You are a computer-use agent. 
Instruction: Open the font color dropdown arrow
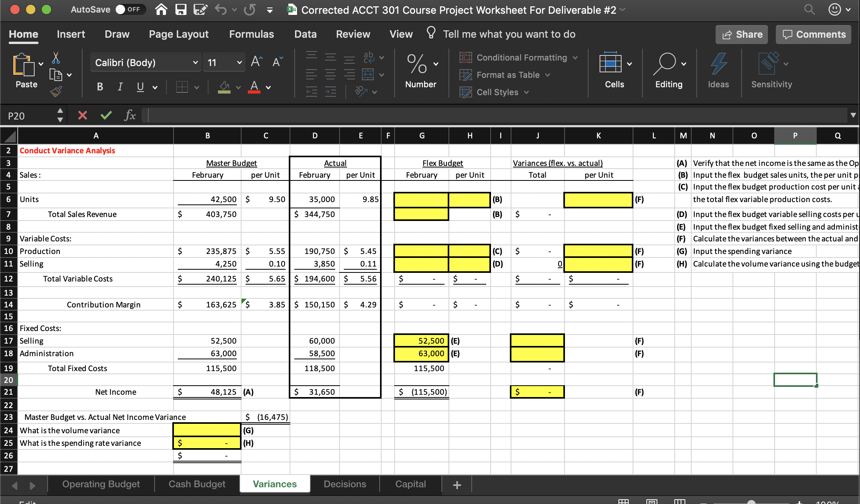pos(268,87)
